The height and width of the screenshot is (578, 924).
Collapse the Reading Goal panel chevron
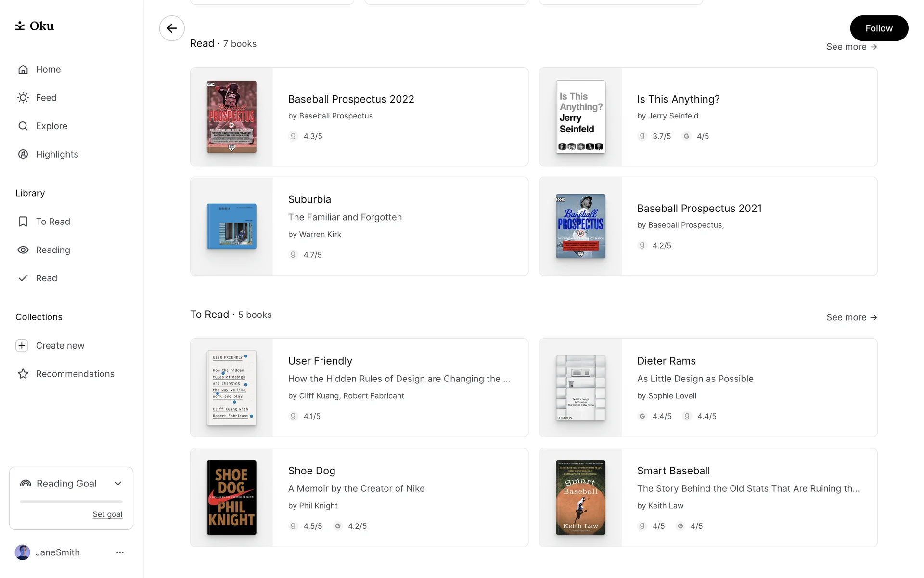pos(118,483)
